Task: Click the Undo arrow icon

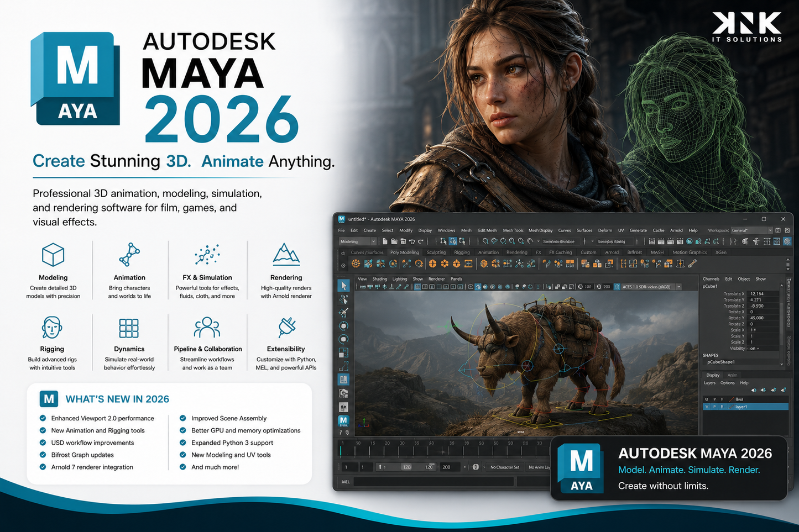Action: click(x=412, y=241)
